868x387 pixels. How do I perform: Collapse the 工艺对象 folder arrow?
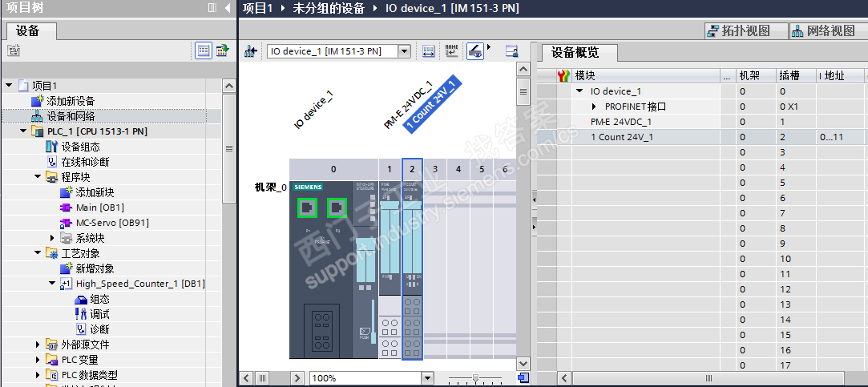click(x=38, y=253)
